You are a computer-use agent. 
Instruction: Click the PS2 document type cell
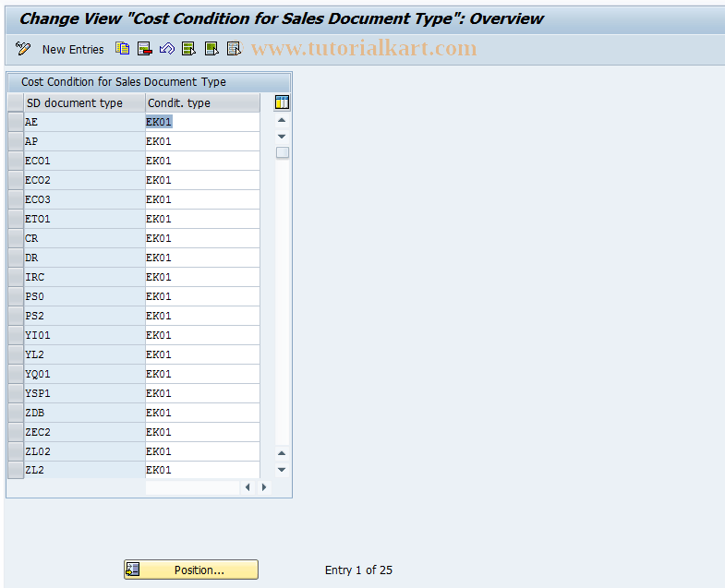(84, 317)
